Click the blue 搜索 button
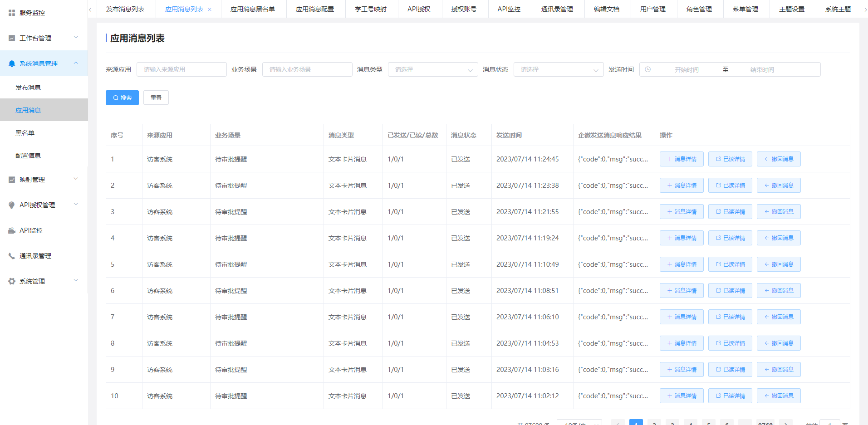The height and width of the screenshot is (425, 868). [x=122, y=98]
